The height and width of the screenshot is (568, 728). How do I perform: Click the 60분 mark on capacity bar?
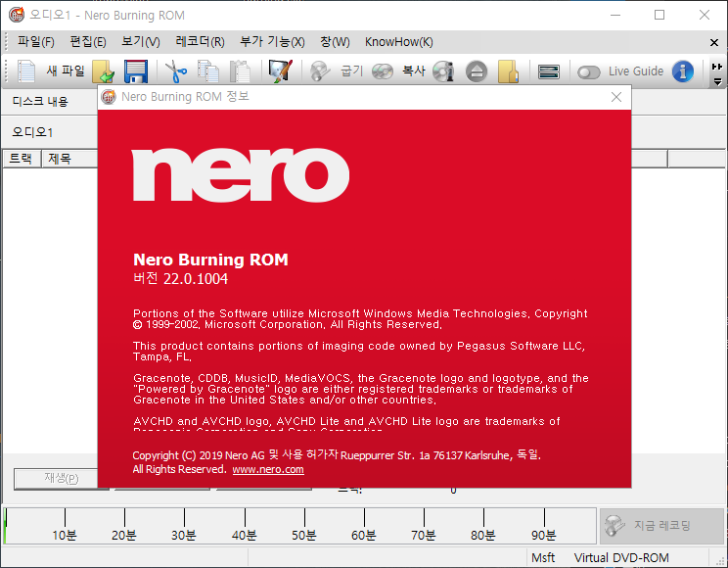364,535
